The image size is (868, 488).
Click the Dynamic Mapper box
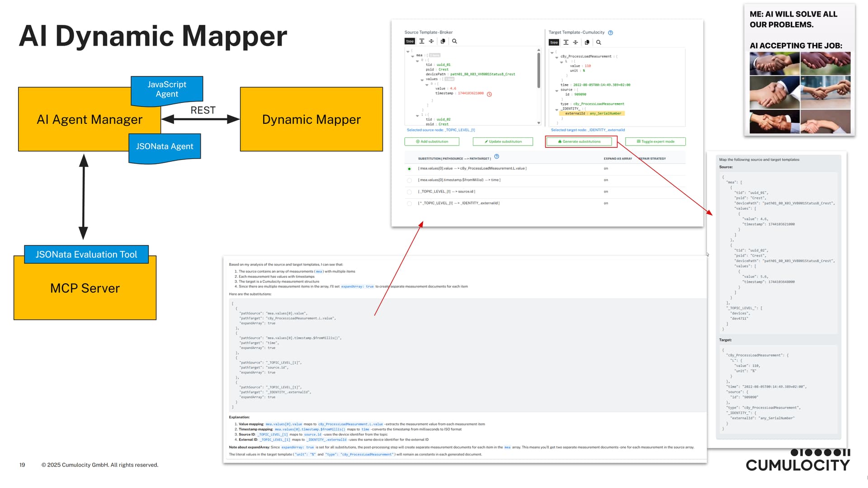[x=311, y=119]
